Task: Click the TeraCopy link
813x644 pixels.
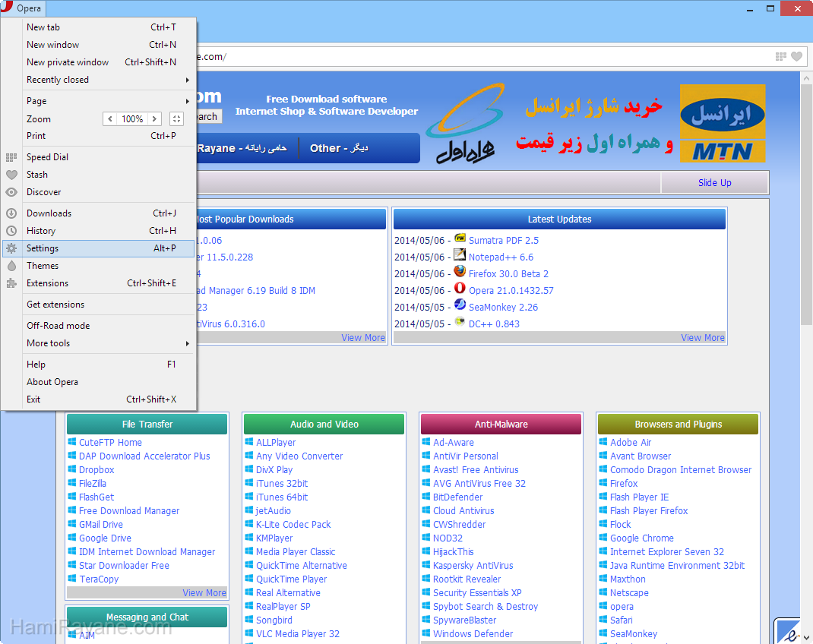Action: click(99, 579)
